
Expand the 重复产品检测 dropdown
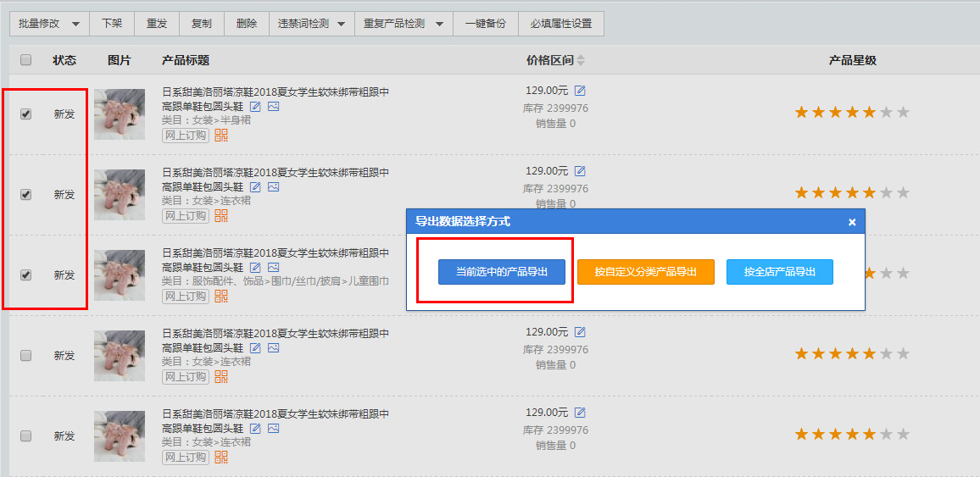(404, 24)
